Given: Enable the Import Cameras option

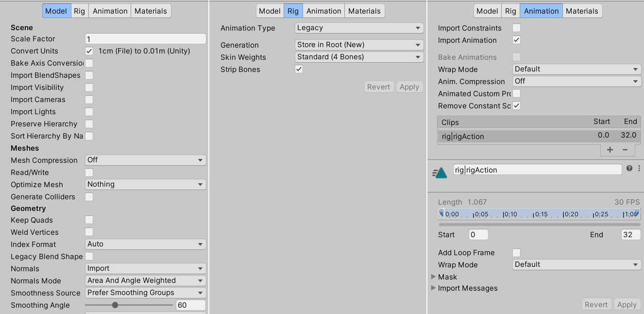Looking at the screenshot, I should click(89, 99).
